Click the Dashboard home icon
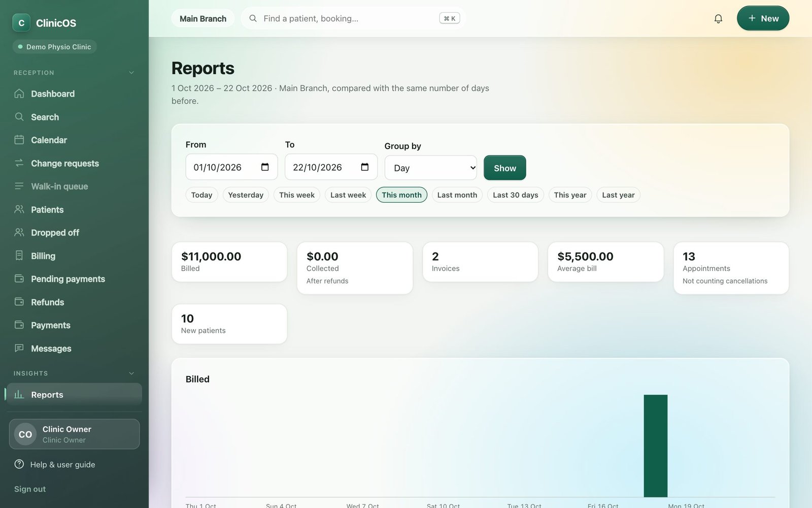 click(x=19, y=93)
